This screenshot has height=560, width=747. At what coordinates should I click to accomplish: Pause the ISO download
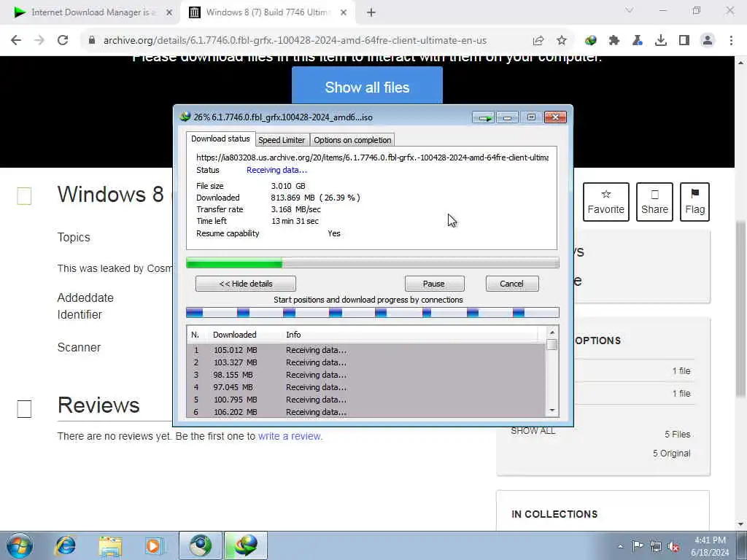point(434,284)
